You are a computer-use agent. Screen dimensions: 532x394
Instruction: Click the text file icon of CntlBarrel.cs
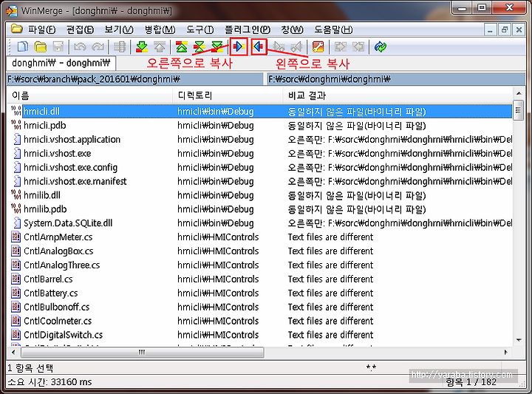(16, 279)
